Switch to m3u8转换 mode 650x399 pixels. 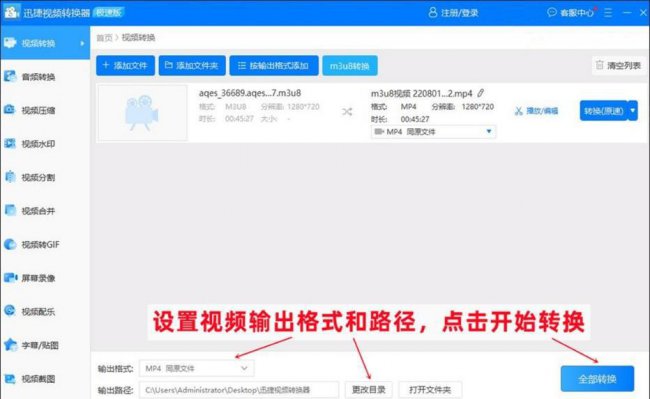350,65
